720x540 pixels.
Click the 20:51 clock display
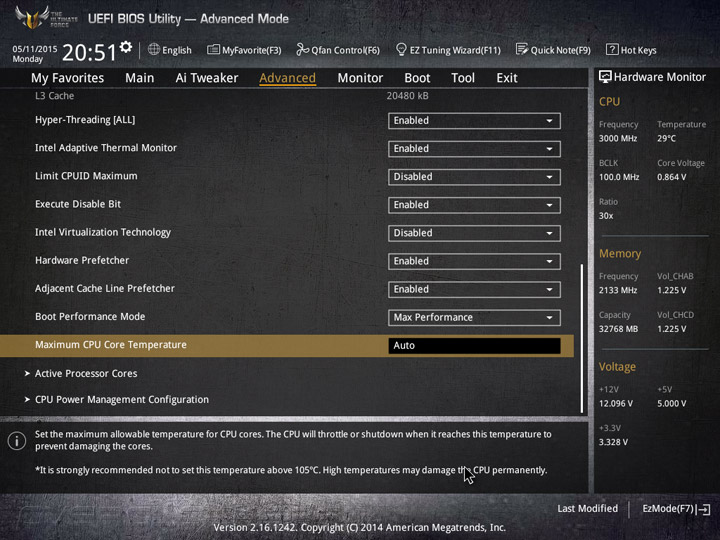[89, 52]
